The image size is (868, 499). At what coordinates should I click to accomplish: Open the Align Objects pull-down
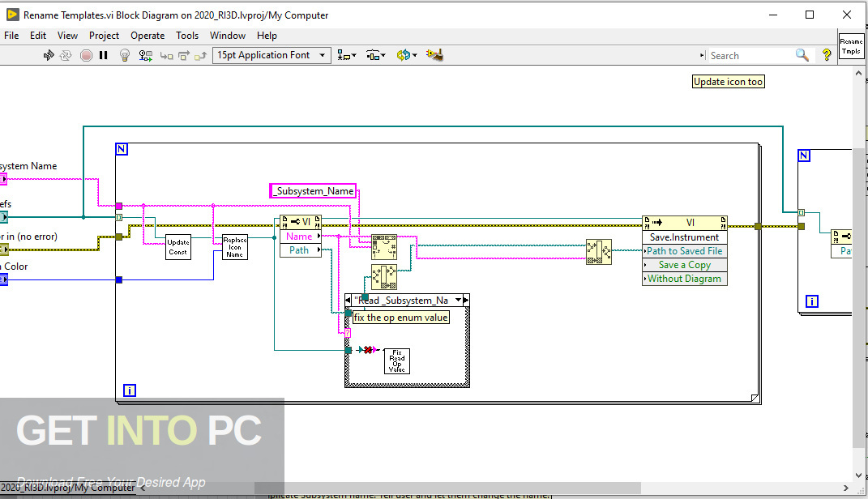coord(347,55)
